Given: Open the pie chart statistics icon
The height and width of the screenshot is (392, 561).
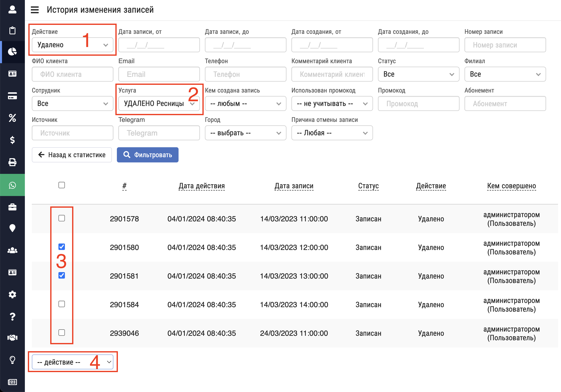Looking at the screenshot, I should [x=12, y=52].
